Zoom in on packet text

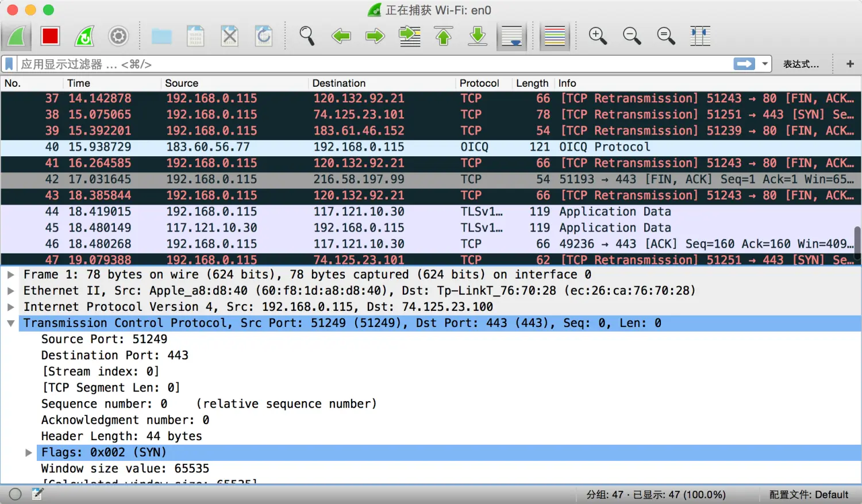pyautogui.click(x=598, y=36)
